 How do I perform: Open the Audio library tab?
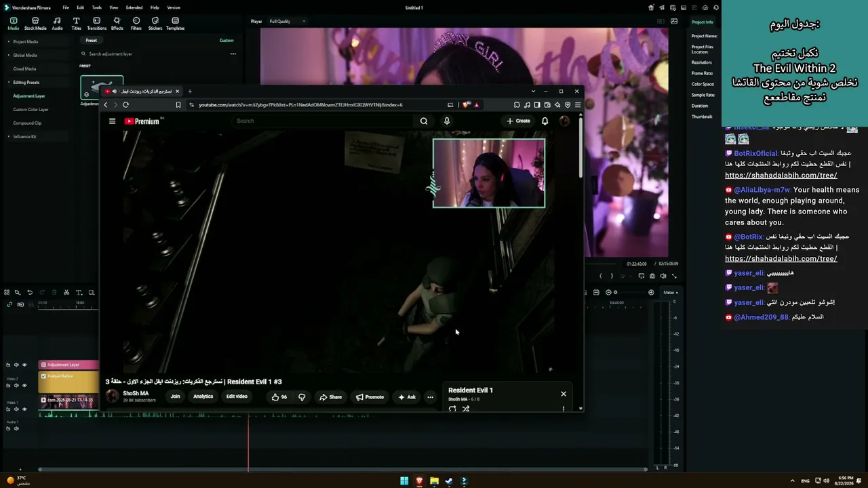57,24
